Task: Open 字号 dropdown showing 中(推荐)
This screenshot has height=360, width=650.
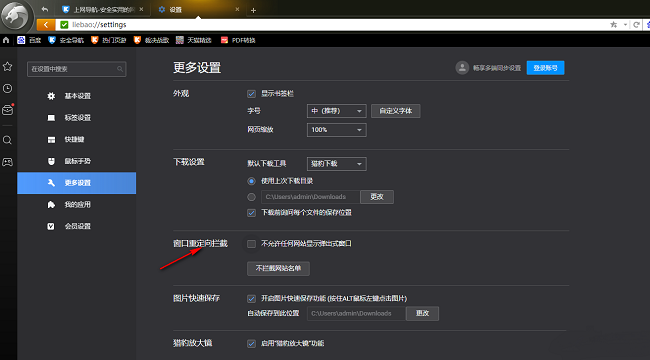Action: [337, 111]
